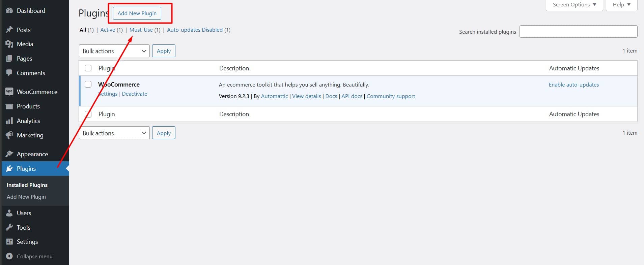Tick the WooCommerce plugin checkbox

pyautogui.click(x=88, y=84)
